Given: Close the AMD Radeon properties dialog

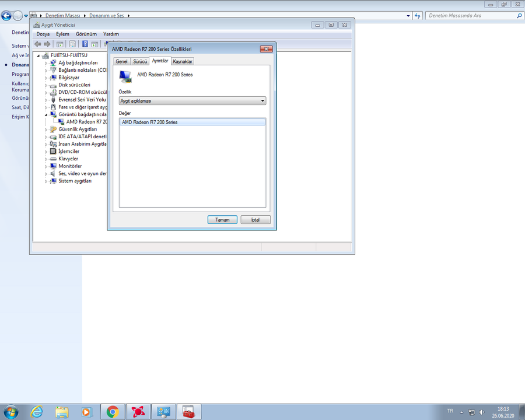Looking at the screenshot, I should tap(266, 49).
